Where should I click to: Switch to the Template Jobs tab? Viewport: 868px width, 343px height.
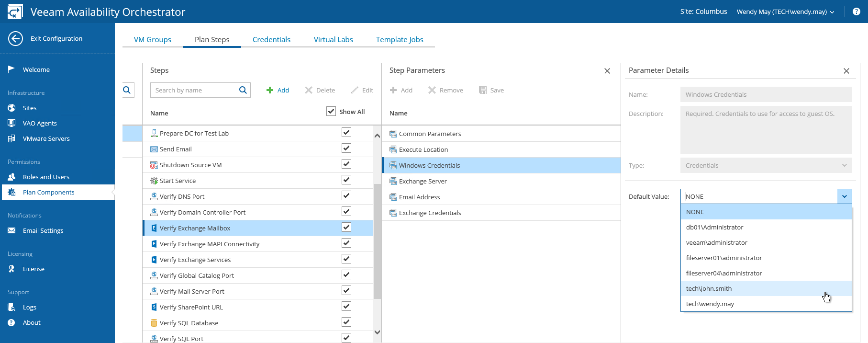(x=400, y=39)
